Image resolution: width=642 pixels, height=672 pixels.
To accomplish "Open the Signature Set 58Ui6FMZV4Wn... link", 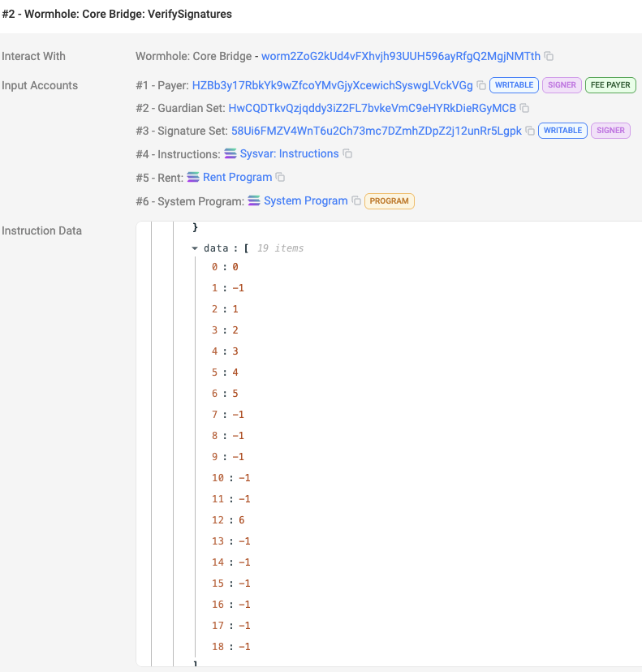I will (x=377, y=131).
